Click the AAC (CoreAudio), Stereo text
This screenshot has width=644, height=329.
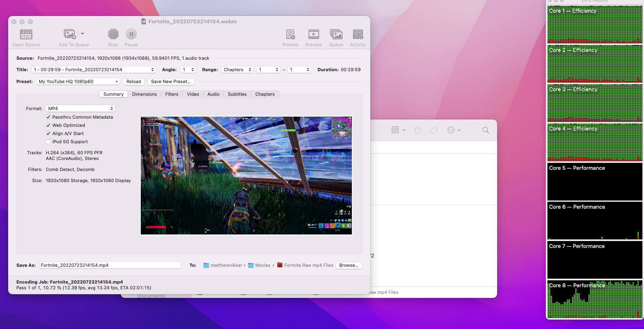pyautogui.click(x=72, y=158)
